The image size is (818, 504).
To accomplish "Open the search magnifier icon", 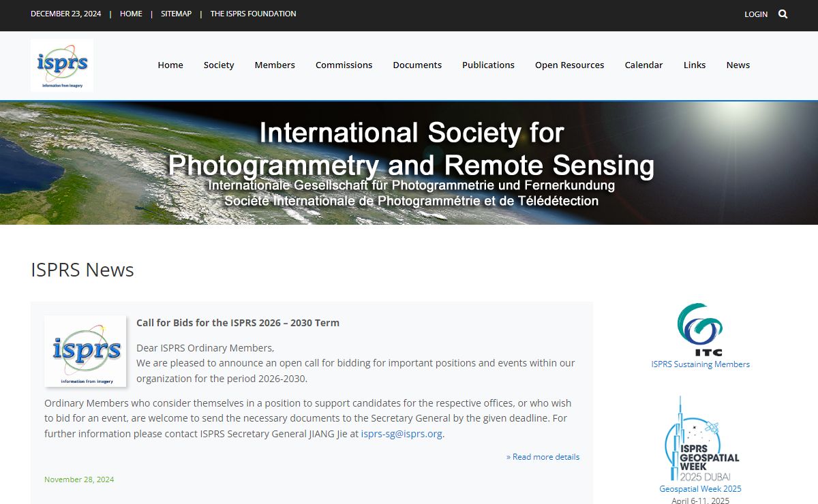I will coord(783,14).
